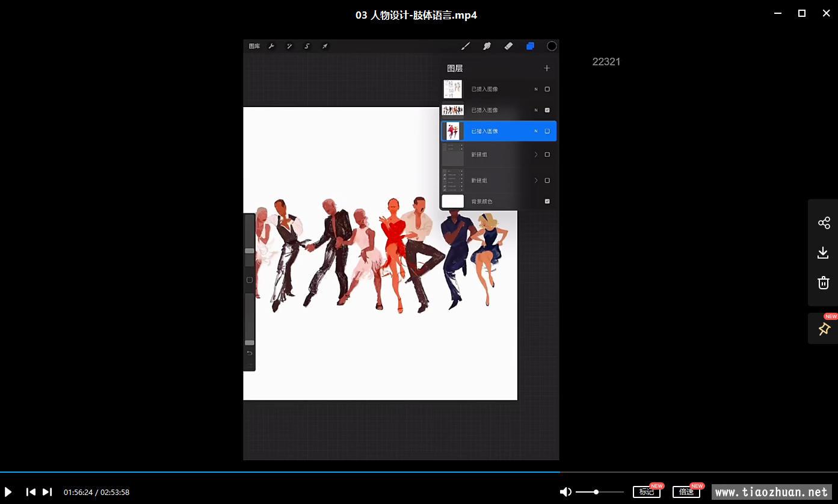Uncheck the background color layer visibility
Viewport: 838px width, 504px height.
(547, 201)
